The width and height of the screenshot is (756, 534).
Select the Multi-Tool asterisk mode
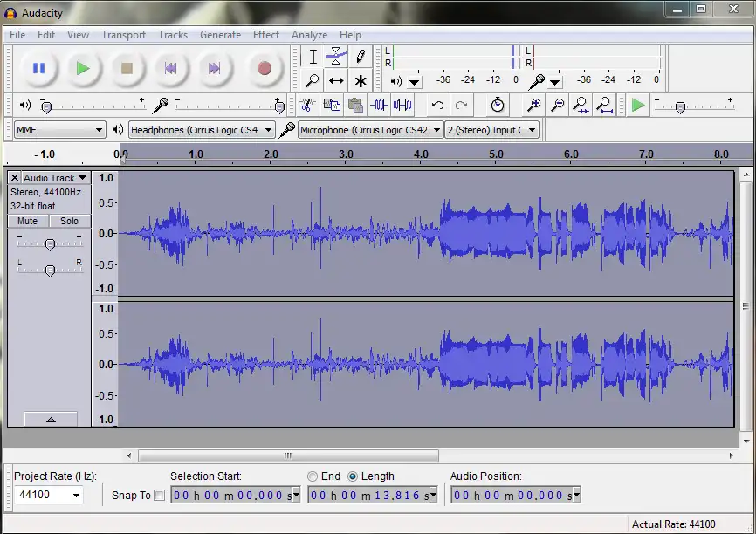[361, 80]
